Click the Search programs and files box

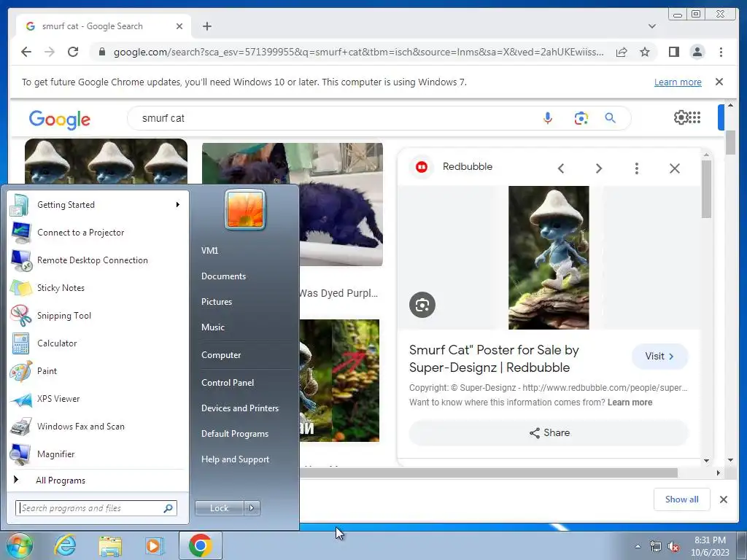pyautogui.click(x=96, y=508)
